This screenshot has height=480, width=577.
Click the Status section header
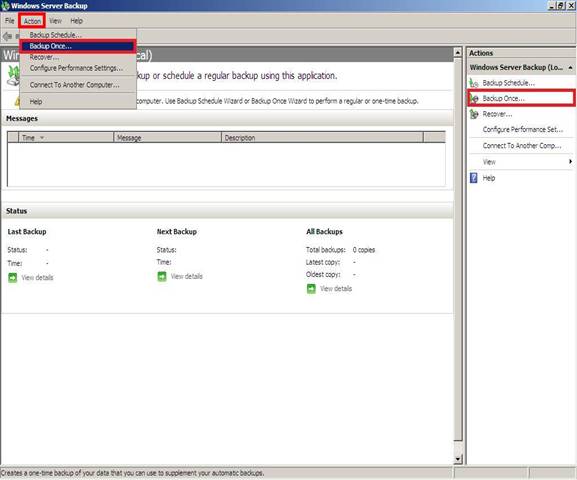(17, 211)
